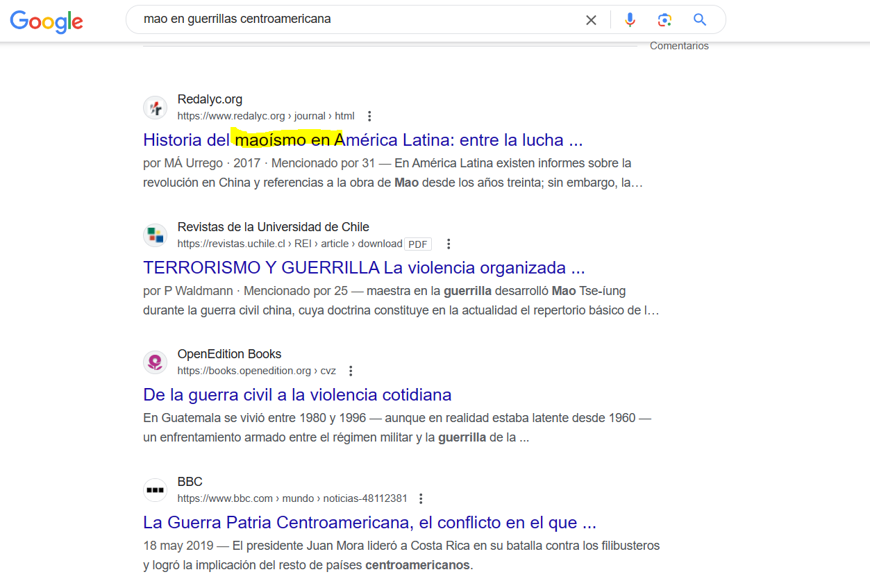Click the Redalyc.org site name
This screenshot has height=588, width=870.
(210, 99)
